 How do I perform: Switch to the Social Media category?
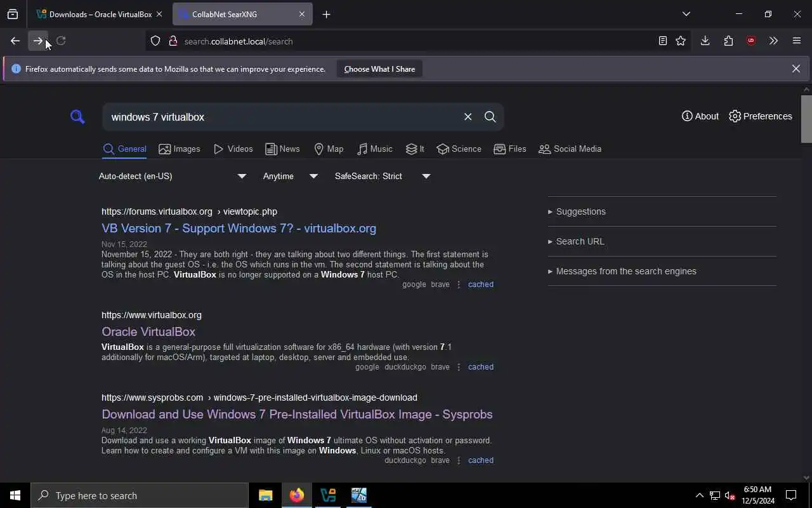pyautogui.click(x=570, y=149)
